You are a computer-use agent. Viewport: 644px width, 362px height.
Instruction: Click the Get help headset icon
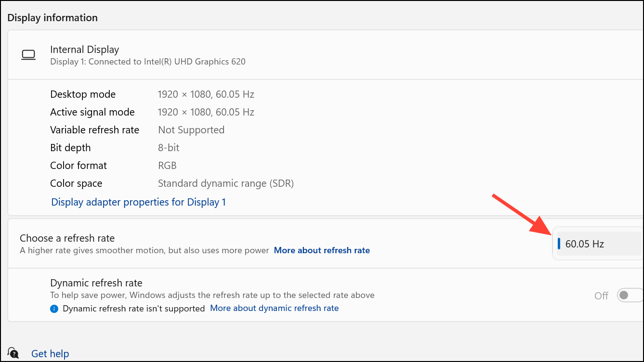pyautogui.click(x=13, y=353)
